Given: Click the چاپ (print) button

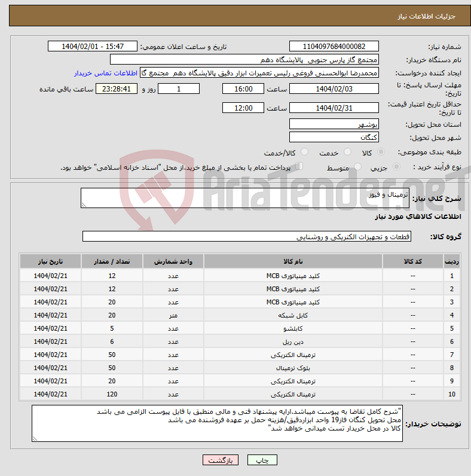Looking at the screenshot, I should 262,460.
